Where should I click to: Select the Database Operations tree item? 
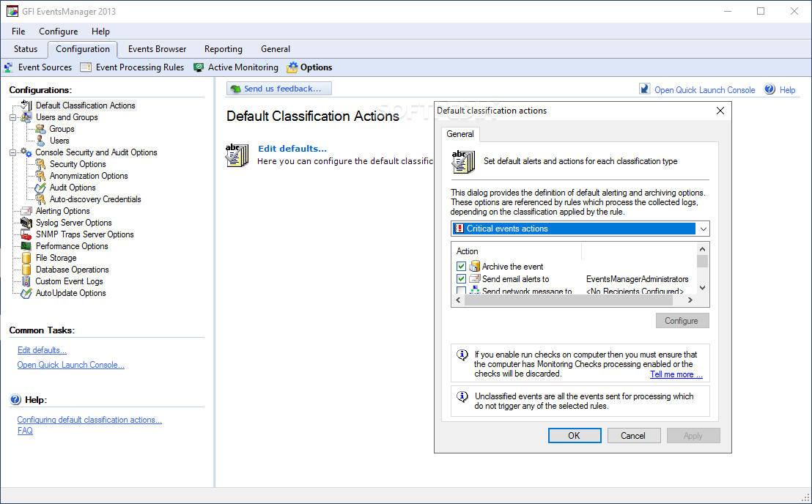(x=72, y=270)
